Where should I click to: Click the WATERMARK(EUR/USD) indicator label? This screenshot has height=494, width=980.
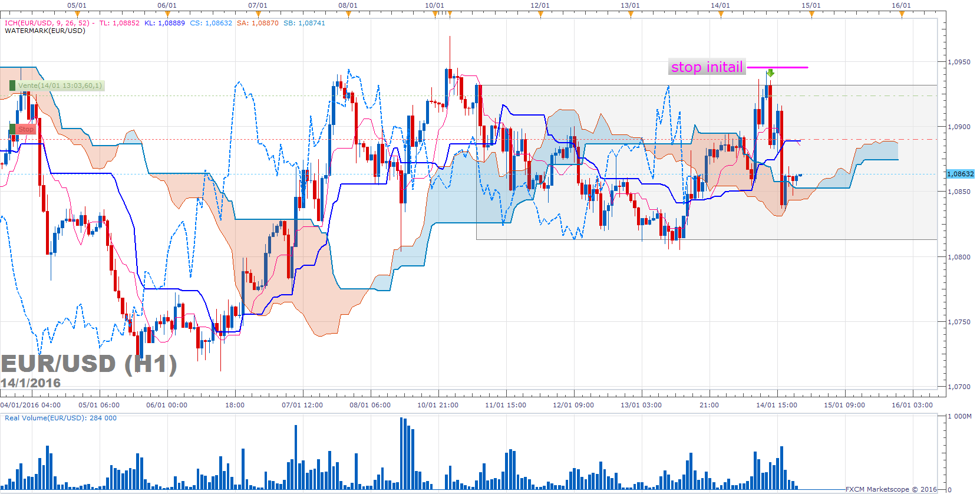(45, 31)
